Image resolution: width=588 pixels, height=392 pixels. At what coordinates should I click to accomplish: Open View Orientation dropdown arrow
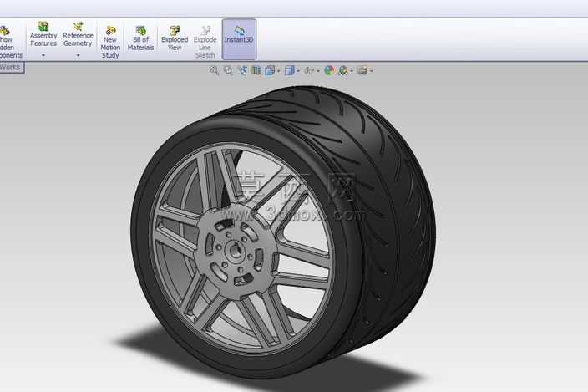(x=279, y=71)
